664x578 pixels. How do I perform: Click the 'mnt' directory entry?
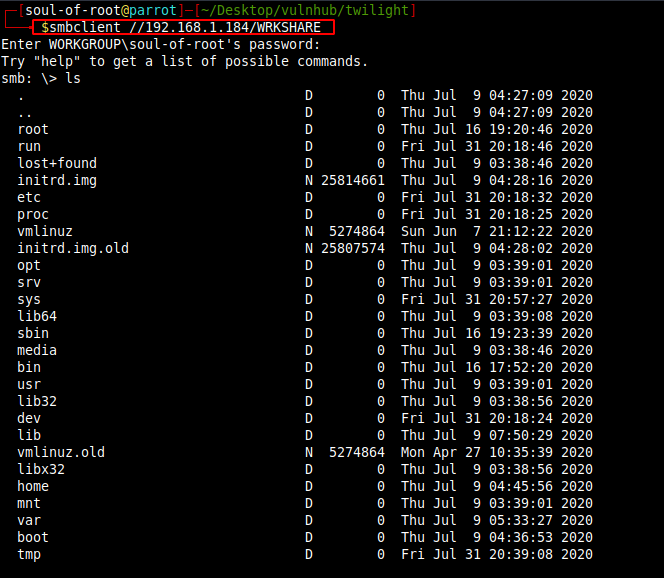[29, 503]
